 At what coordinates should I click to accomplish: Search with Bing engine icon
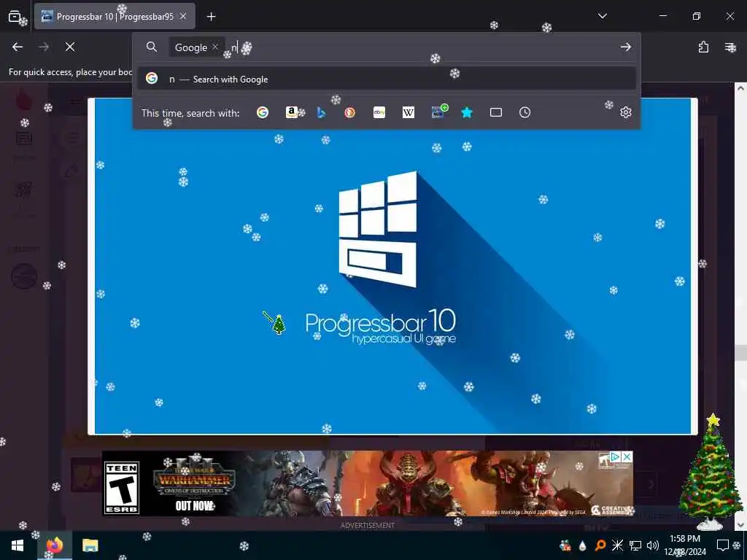[321, 112]
